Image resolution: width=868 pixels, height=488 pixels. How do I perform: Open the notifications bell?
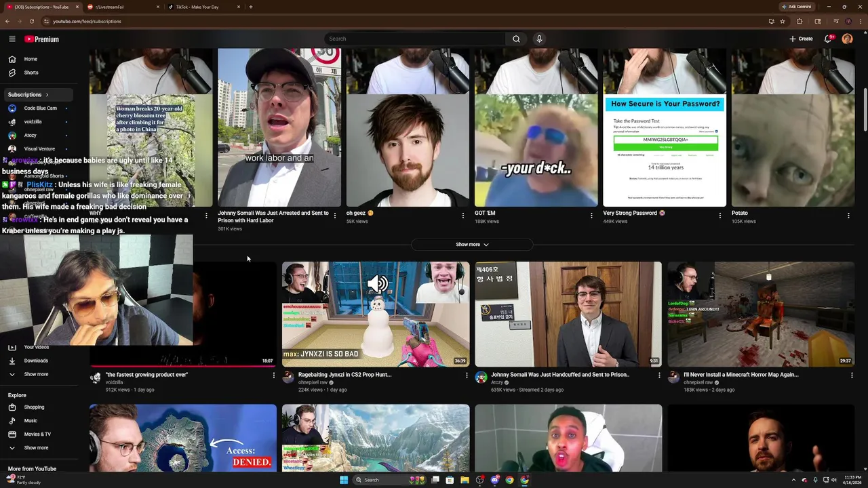pos(828,39)
